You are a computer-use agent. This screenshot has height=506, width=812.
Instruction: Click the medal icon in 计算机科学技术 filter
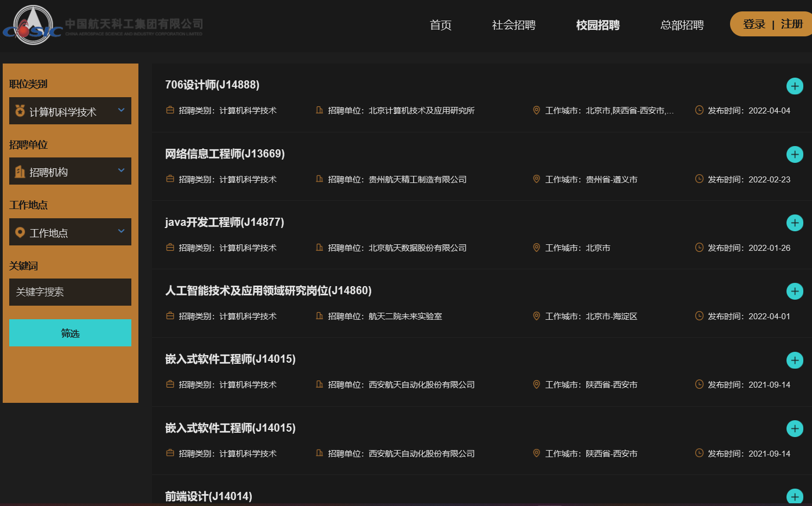[x=20, y=111]
